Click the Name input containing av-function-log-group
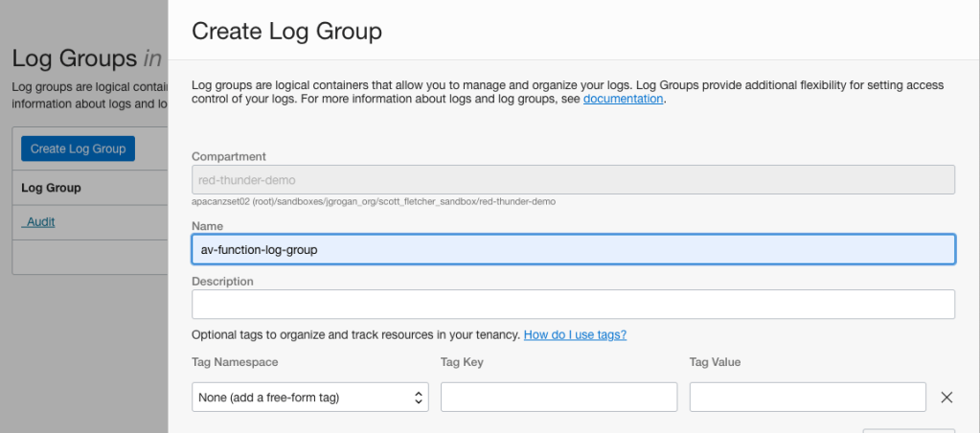 [x=573, y=249]
